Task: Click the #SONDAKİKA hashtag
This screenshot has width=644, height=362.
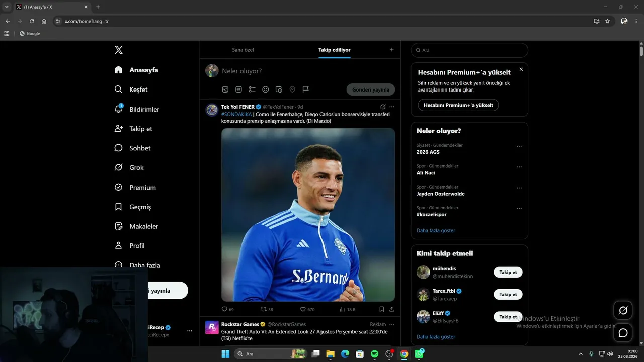Action: [x=236, y=114]
